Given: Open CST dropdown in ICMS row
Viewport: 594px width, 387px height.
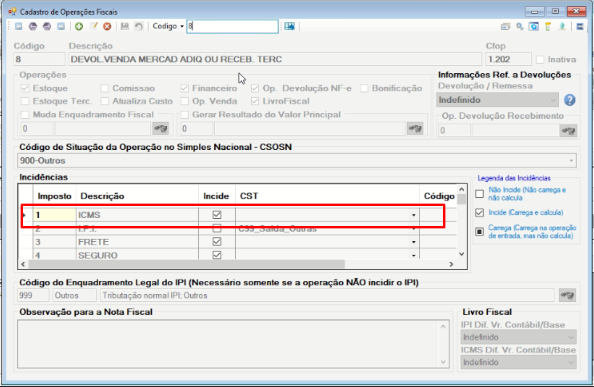Looking at the screenshot, I should point(414,215).
